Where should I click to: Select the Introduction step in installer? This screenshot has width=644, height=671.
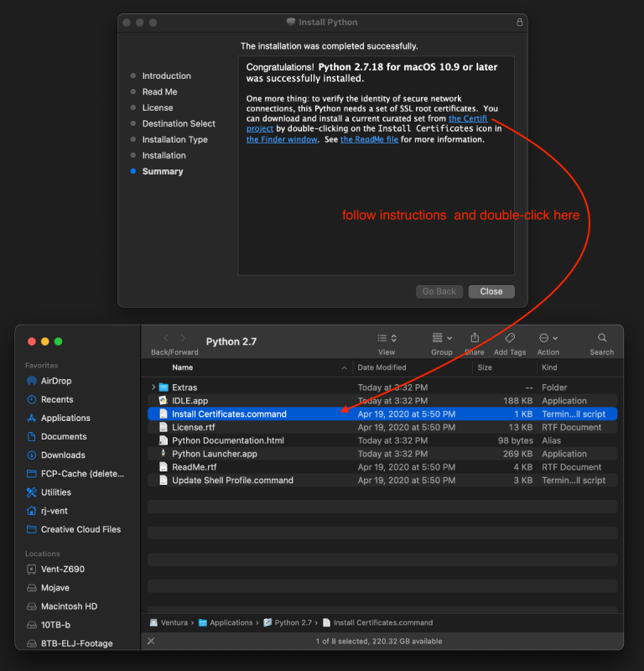click(x=167, y=75)
